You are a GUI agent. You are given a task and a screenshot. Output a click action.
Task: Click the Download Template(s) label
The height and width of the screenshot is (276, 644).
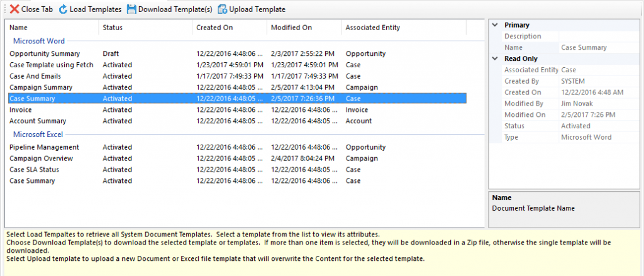click(175, 9)
